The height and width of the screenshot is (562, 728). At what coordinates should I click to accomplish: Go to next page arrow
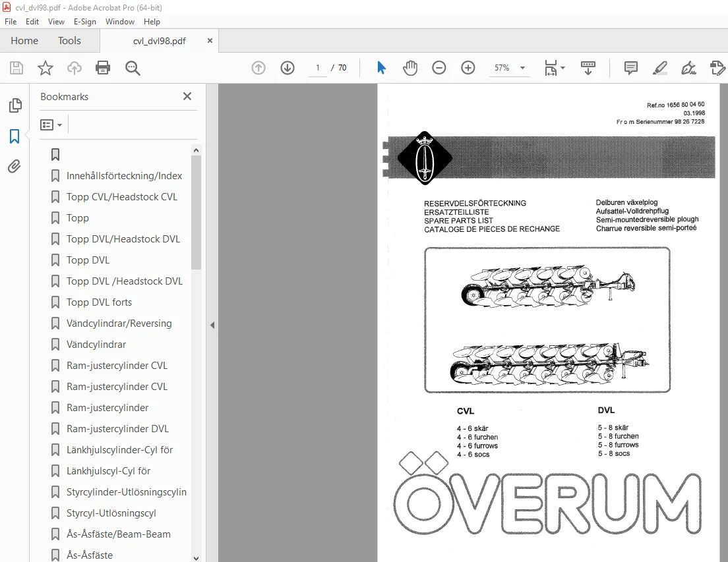(288, 68)
